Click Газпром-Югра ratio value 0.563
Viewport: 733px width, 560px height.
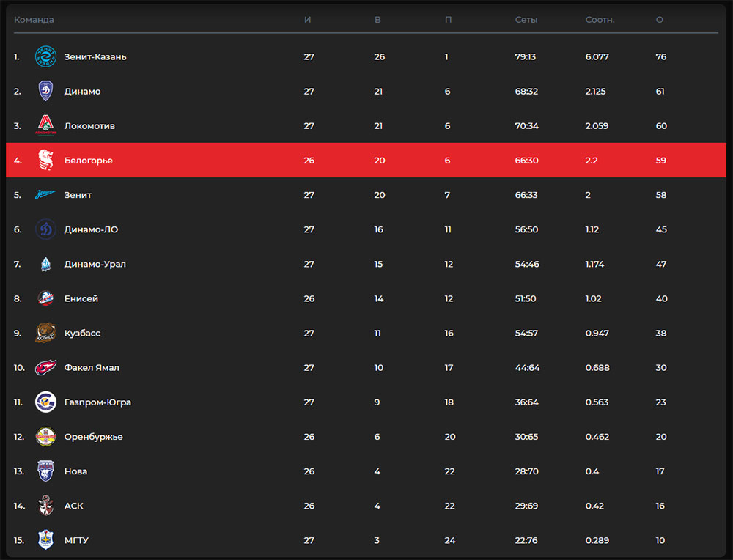click(597, 402)
